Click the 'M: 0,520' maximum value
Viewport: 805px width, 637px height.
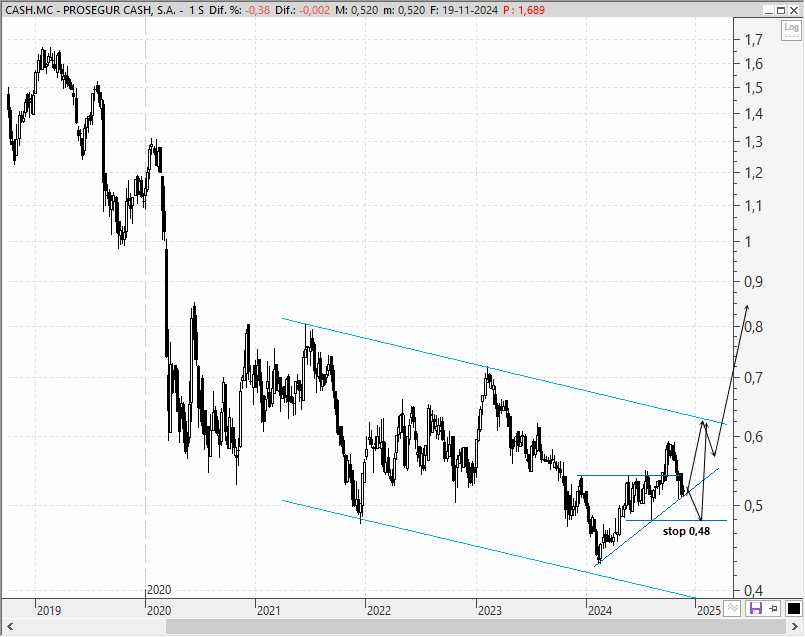[356, 10]
